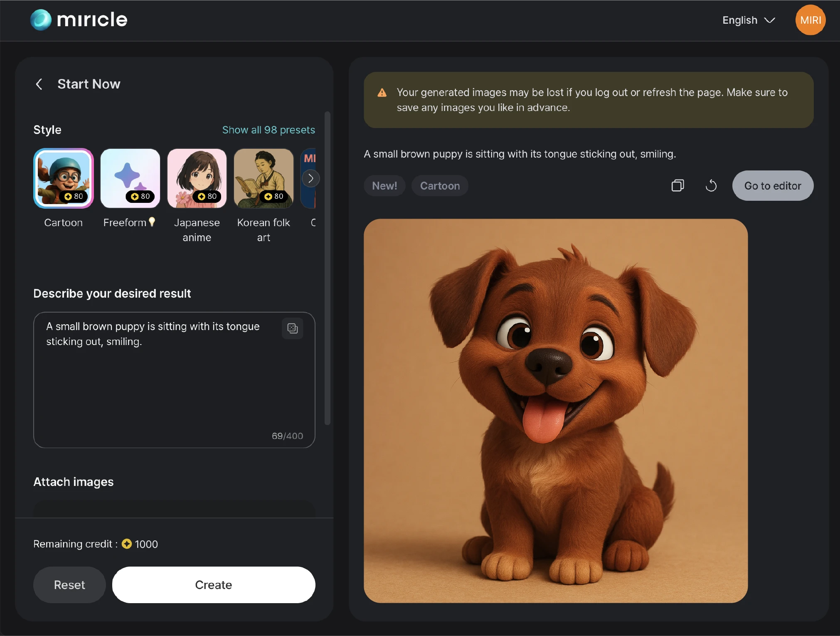Select the Japanese anime style thumbnail
The width and height of the screenshot is (840, 636).
197,178
